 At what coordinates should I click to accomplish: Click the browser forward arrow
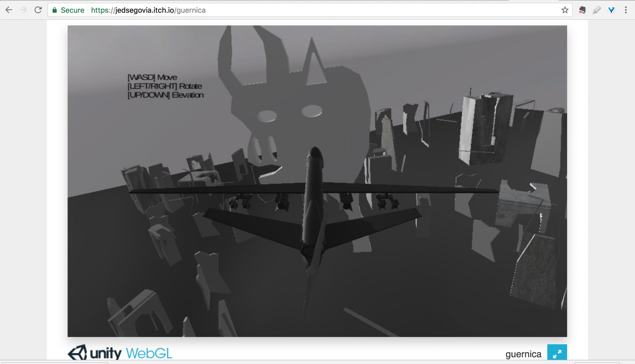(23, 10)
